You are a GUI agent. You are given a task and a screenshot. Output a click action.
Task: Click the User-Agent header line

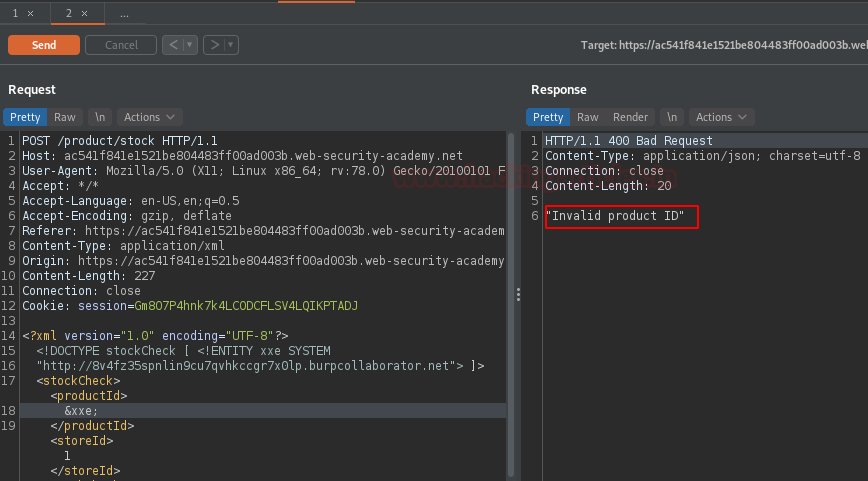[264, 170]
